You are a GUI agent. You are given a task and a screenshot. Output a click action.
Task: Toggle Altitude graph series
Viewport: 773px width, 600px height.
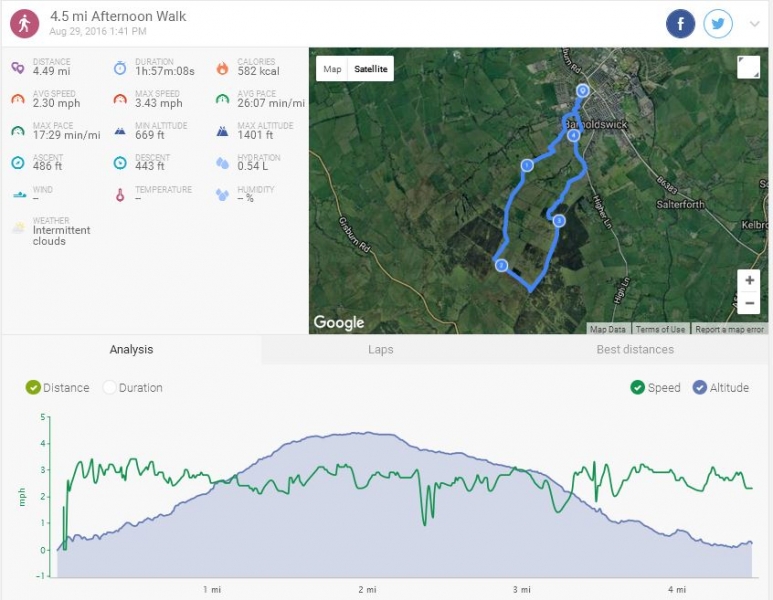[700, 388]
